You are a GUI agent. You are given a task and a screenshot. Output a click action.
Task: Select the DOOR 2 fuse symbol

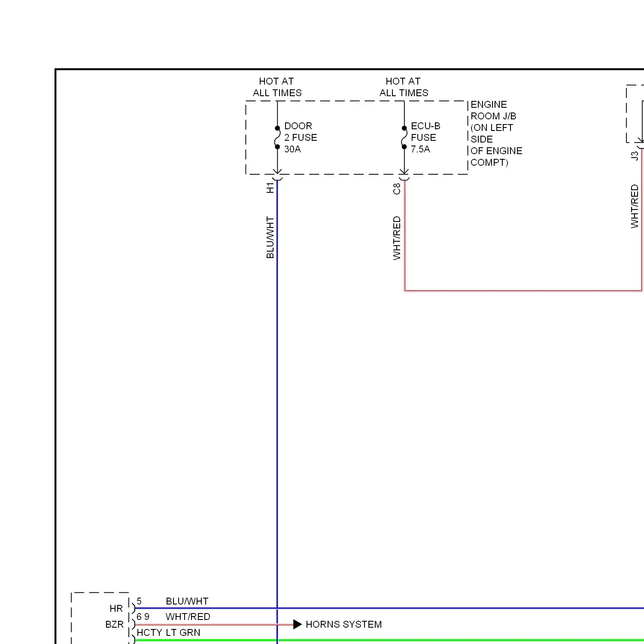pos(277,137)
